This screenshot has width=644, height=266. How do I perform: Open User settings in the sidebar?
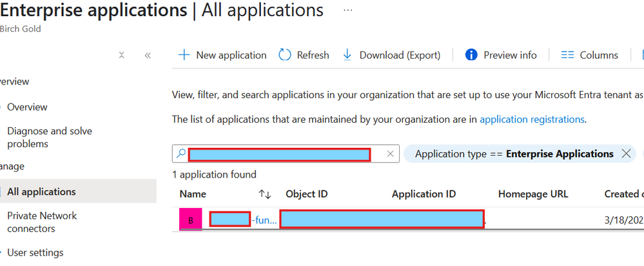point(35,252)
